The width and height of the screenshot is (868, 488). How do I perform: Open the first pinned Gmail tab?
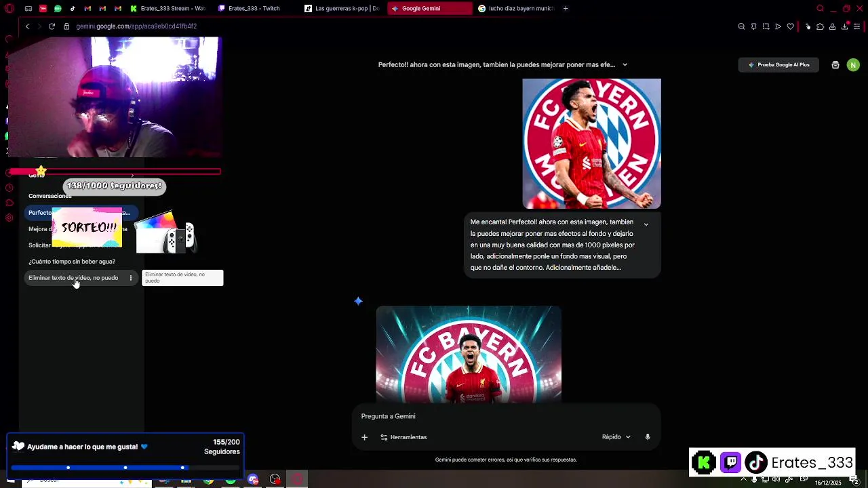[x=87, y=9]
